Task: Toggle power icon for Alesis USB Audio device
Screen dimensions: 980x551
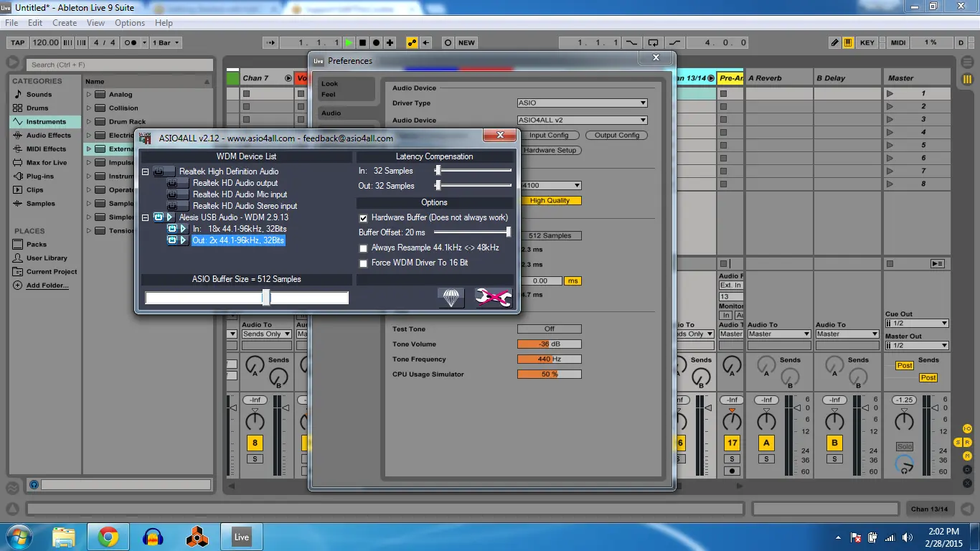Action: click(159, 217)
